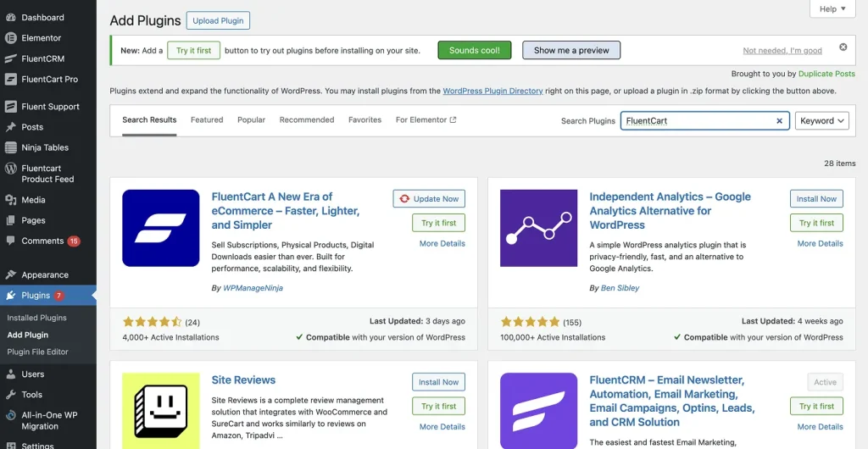Click the Elementor sidebar icon
This screenshot has height=449, width=868.
pyautogui.click(x=10, y=38)
